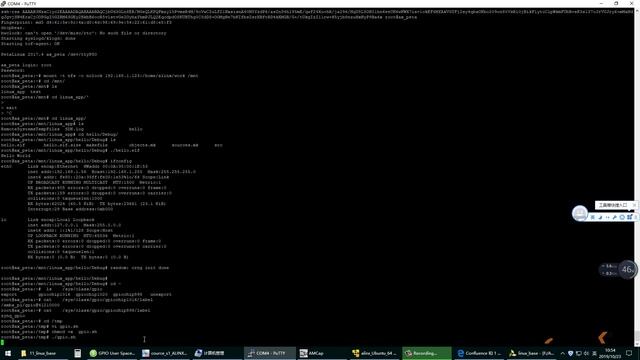Viewport: 640px width, 360px height.
Task: Click the 'random: crng init done' line
Action: click(85, 268)
